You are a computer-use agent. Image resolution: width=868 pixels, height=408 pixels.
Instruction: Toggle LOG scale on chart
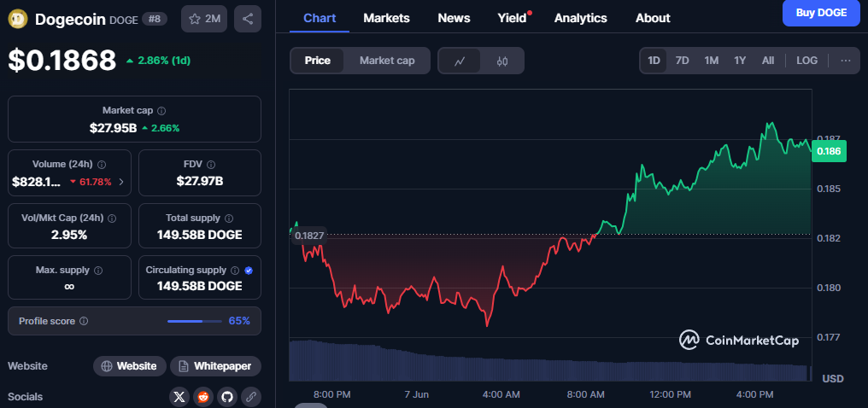pos(806,61)
